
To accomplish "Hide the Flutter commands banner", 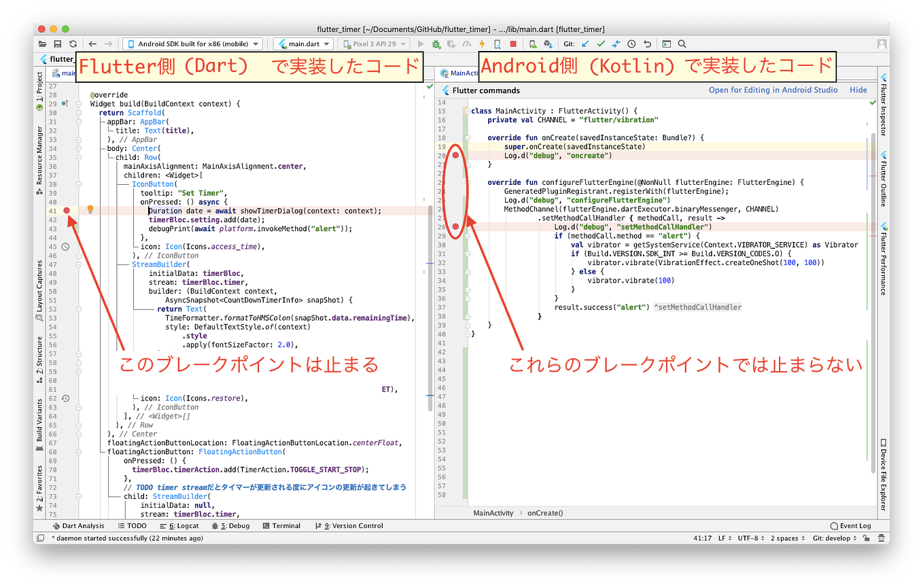I will pos(858,89).
